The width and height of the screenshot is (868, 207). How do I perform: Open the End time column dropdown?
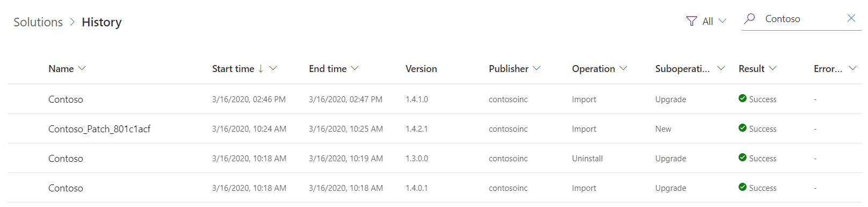point(355,68)
